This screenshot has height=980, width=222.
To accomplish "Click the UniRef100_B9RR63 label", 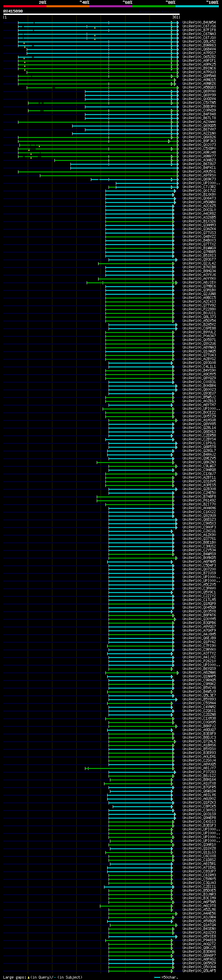I will tap(199, 45).
